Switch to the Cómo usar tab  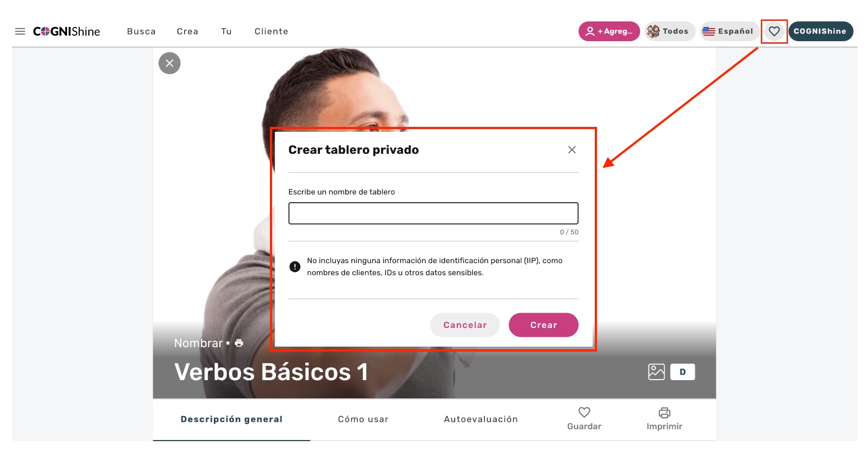coord(363,419)
